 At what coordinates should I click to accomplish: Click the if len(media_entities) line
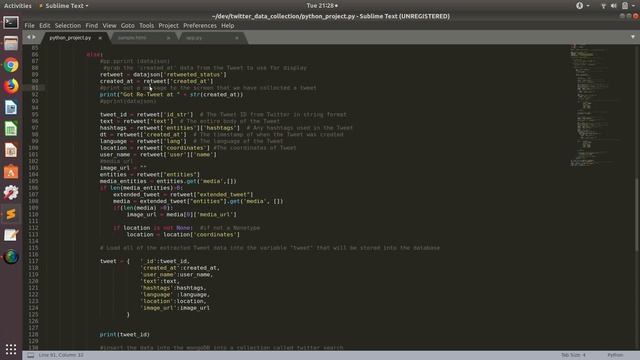(x=141, y=188)
